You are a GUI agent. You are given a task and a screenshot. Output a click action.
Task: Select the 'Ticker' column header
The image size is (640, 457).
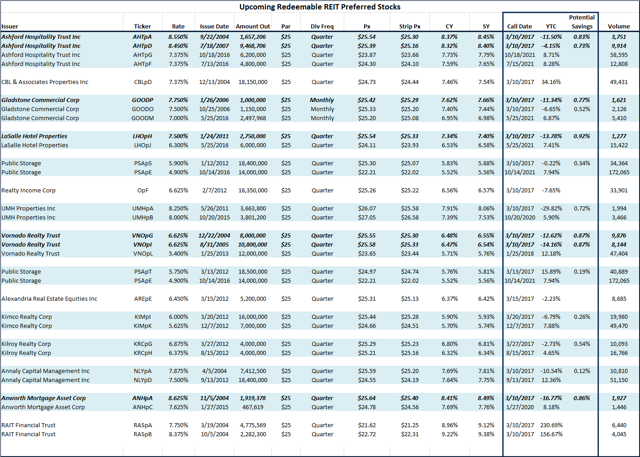coord(142,27)
